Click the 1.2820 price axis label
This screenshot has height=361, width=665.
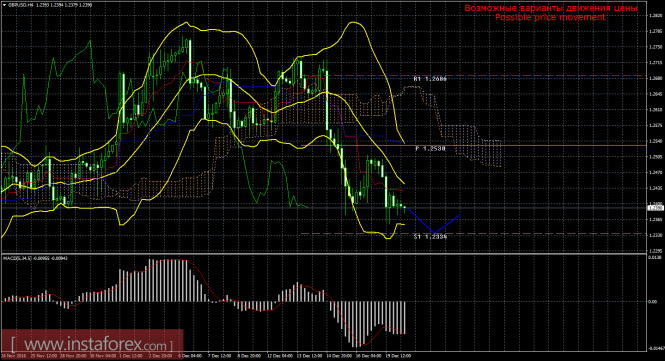(656, 16)
